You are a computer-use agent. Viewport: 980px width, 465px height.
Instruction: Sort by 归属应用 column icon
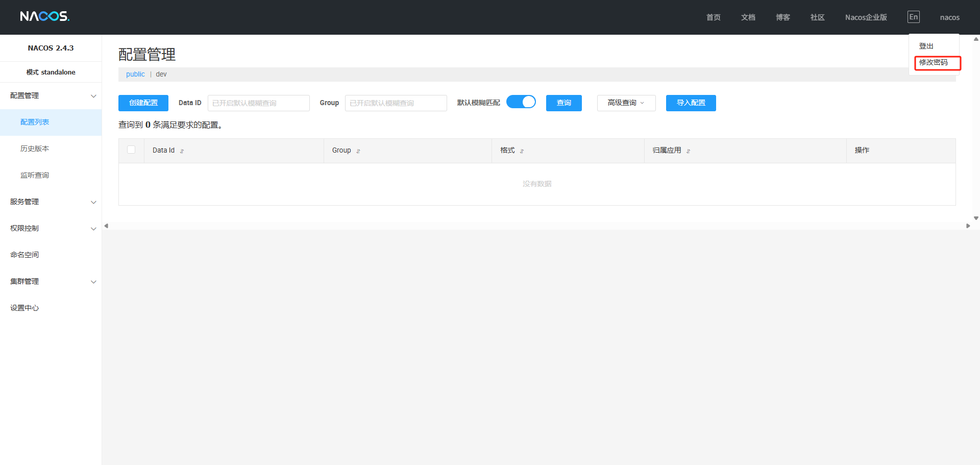(688, 151)
